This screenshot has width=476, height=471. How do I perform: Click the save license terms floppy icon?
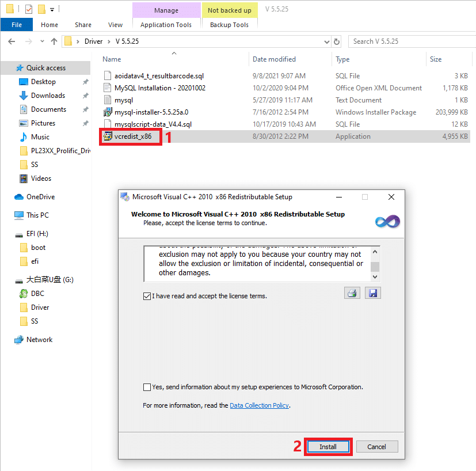click(x=373, y=293)
